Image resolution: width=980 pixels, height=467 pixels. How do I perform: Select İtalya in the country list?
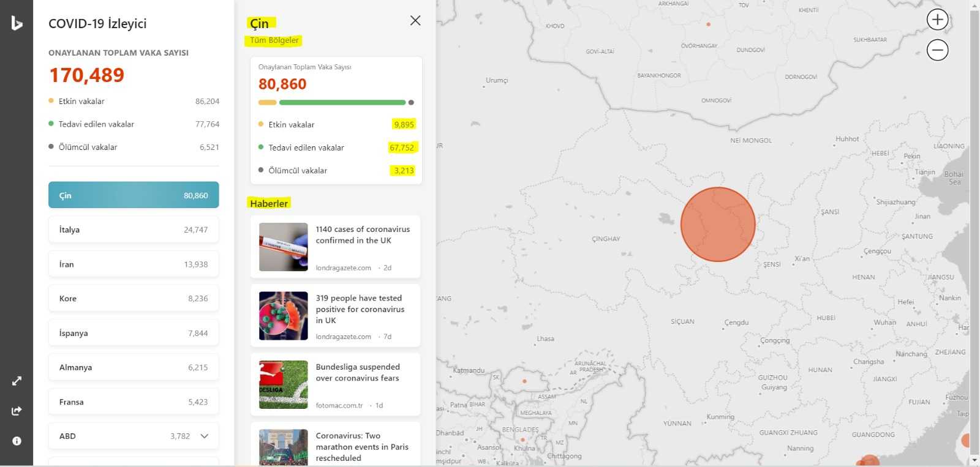[x=134, y=230]
